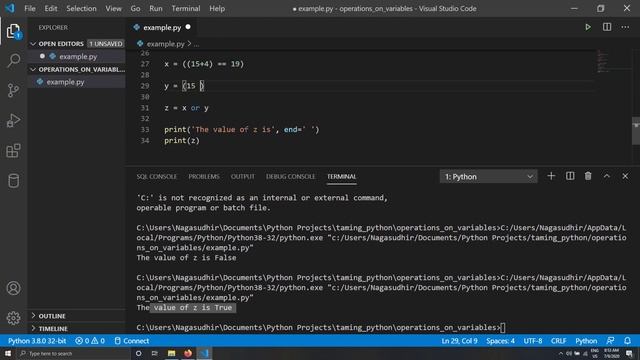The image size is (640, 360).
Task: Open Run and Debug view
Action: (x=13, y=120)
